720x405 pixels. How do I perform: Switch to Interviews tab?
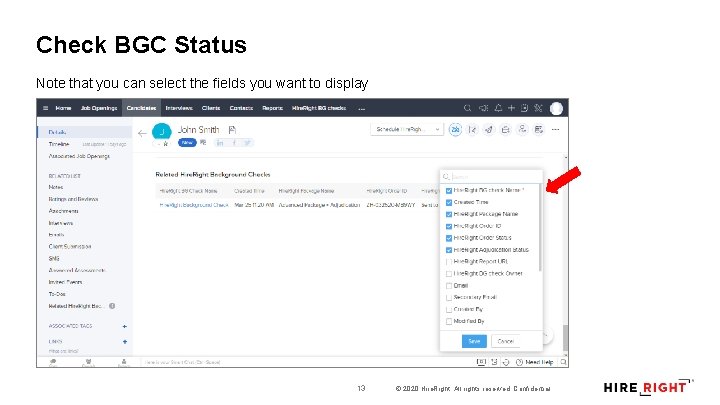click(179, 108)
